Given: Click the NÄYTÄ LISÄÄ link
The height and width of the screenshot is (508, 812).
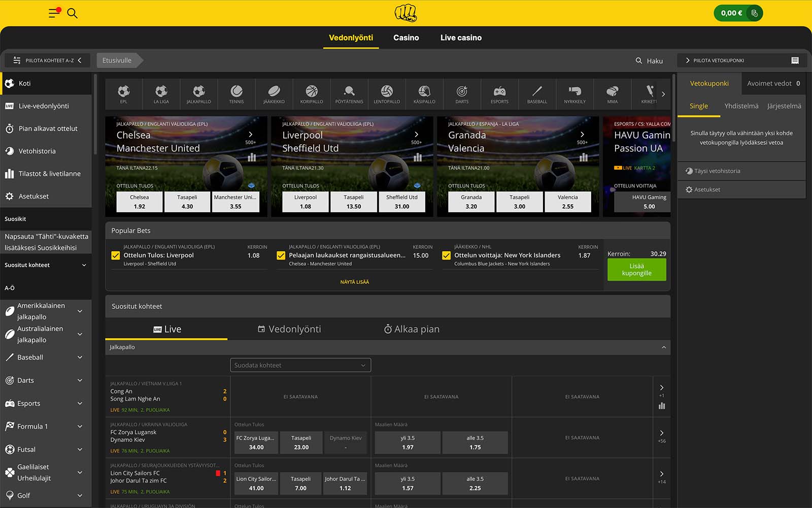Looking at the screenshot, I should 355,282.
